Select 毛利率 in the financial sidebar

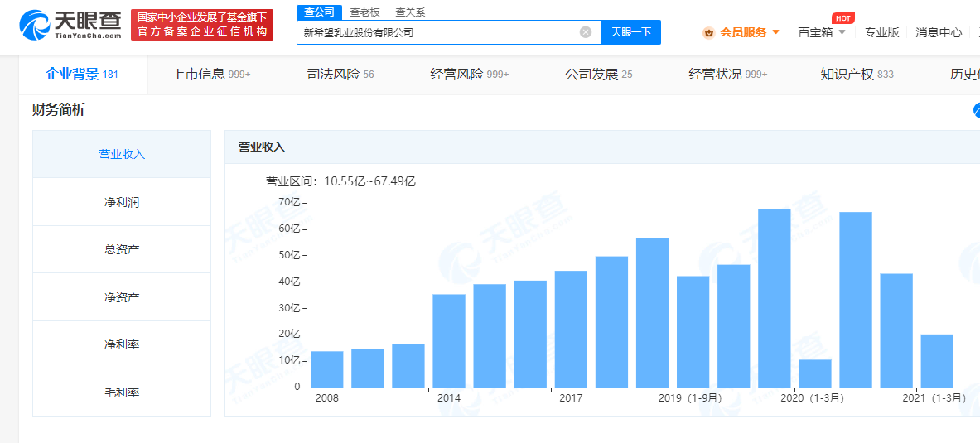click(122, 392)
